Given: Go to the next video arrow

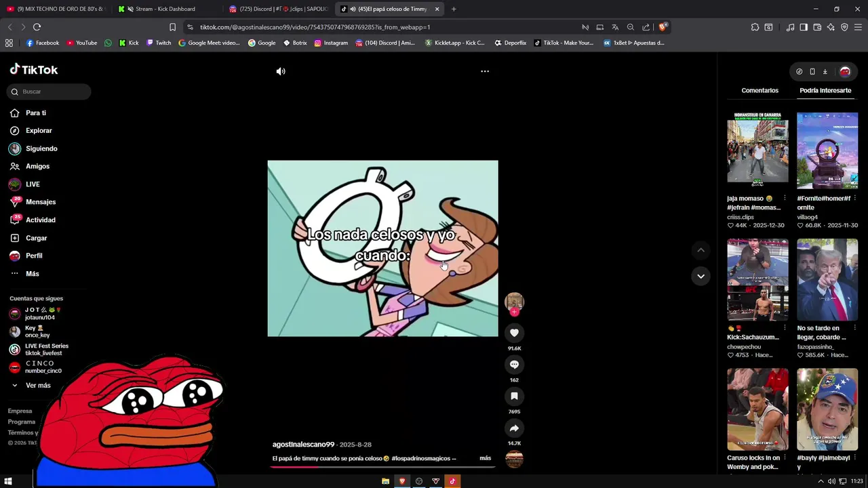Looking at the screenshot, I should click(x=701, y=276).
